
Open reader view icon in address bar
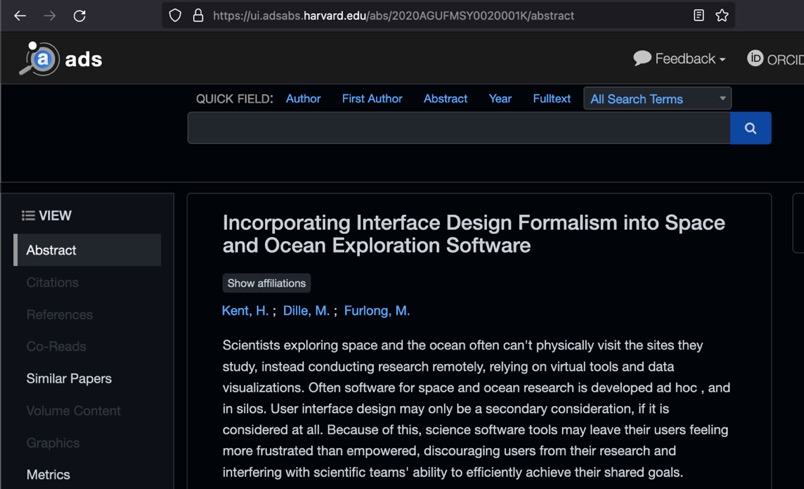click(x=698, y=16)
